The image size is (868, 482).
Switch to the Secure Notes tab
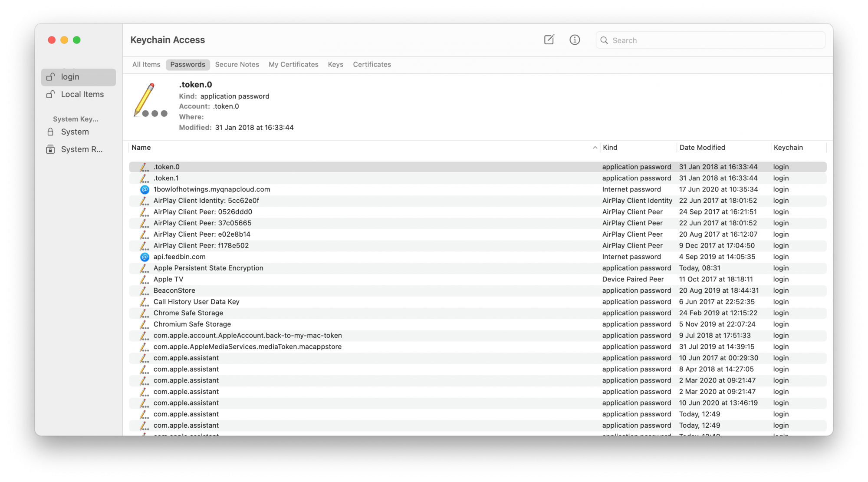point(237,65)
